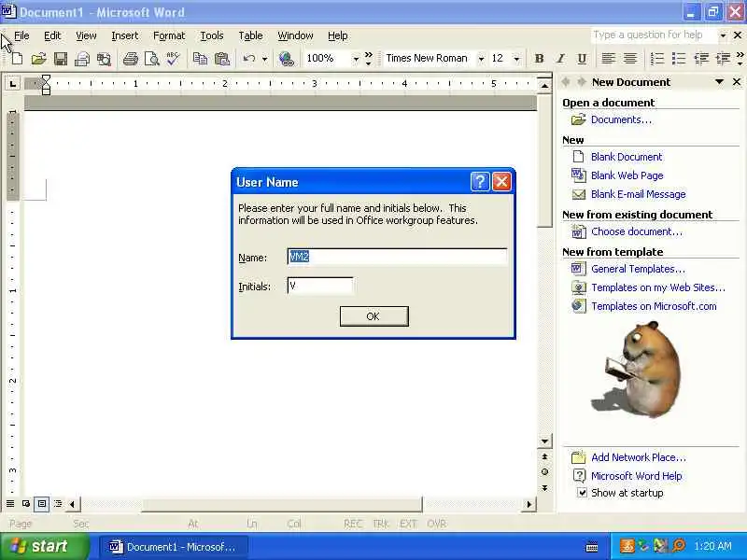Click the Name field in User Name dialog
The image size is (747, 560).
click(x=398, y=257)
